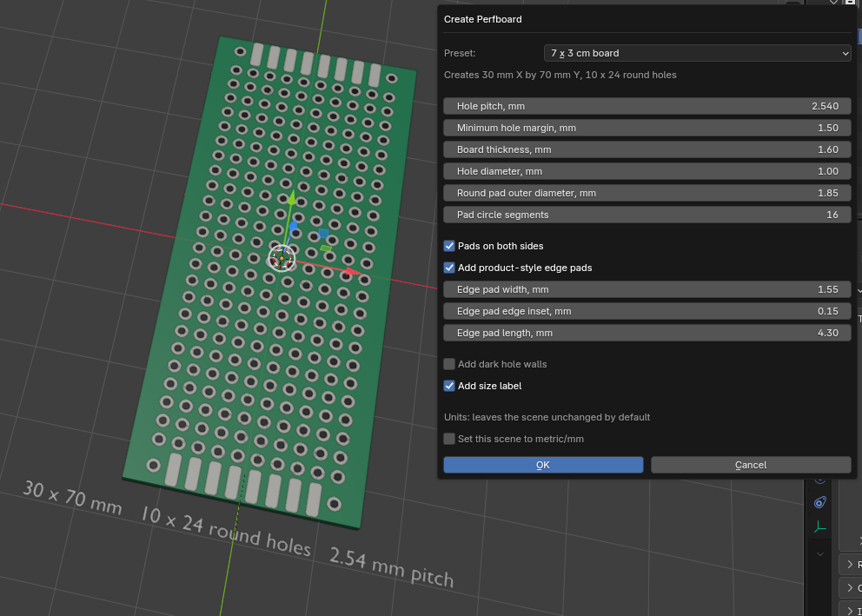Viewport: 862px width, 616px height.
Task: Open the Preset dropdown showing 7 x 3 cm board
Action: point(697,53)
